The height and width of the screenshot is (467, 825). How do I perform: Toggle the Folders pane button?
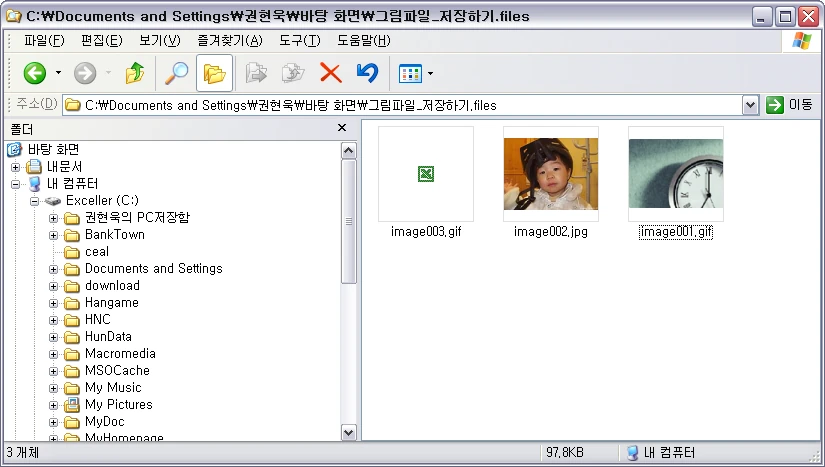tap(215, 73)
